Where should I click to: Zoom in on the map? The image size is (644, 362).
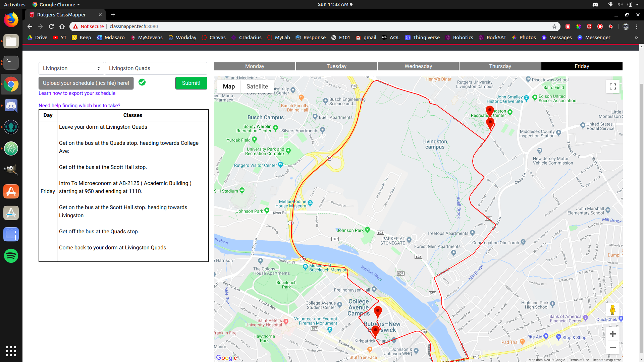pyautogui.click(x=612, y=334)
